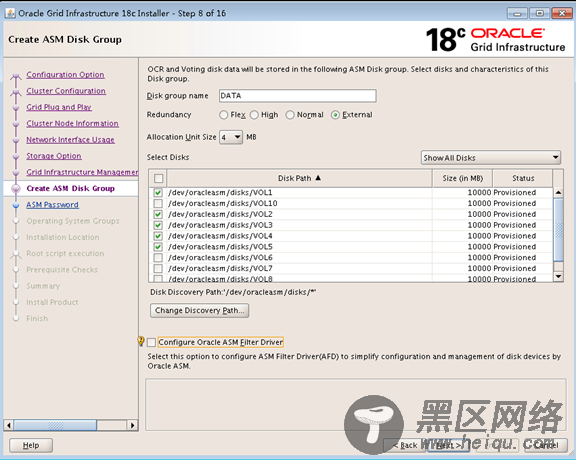Check the select-all disks header checkbox
The height and width of the screenshot is (460, 576).
[x=158, y=179]
